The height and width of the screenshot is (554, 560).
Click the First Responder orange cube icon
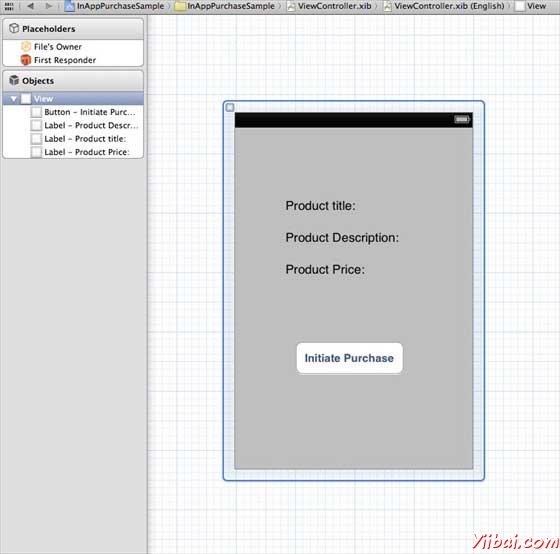pos(26,60)
